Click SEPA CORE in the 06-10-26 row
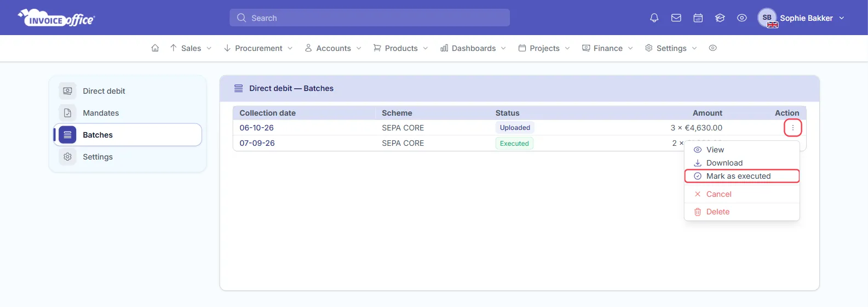This screenshot has width=868, height=307. [403, 128]
